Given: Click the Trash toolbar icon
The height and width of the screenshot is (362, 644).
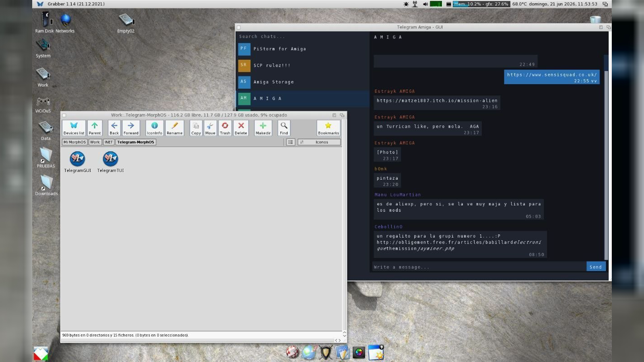Looking at the screenshot, I should [225, 128].
